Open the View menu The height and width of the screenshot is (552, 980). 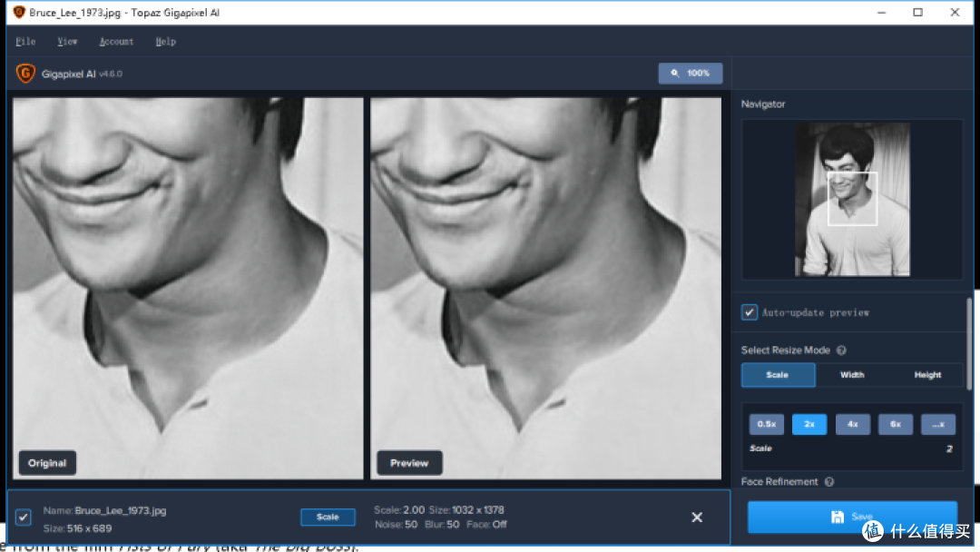point(67,41)
